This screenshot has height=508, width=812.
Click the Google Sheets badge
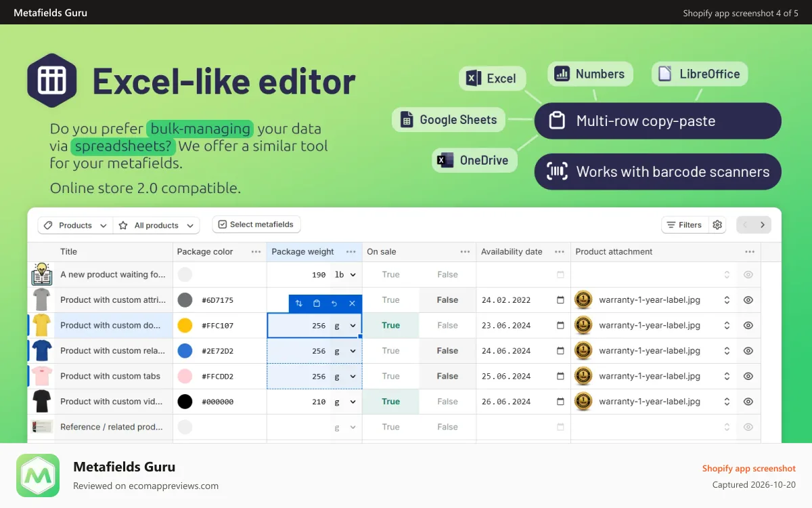pyautogui.click(x=449, y=120)
